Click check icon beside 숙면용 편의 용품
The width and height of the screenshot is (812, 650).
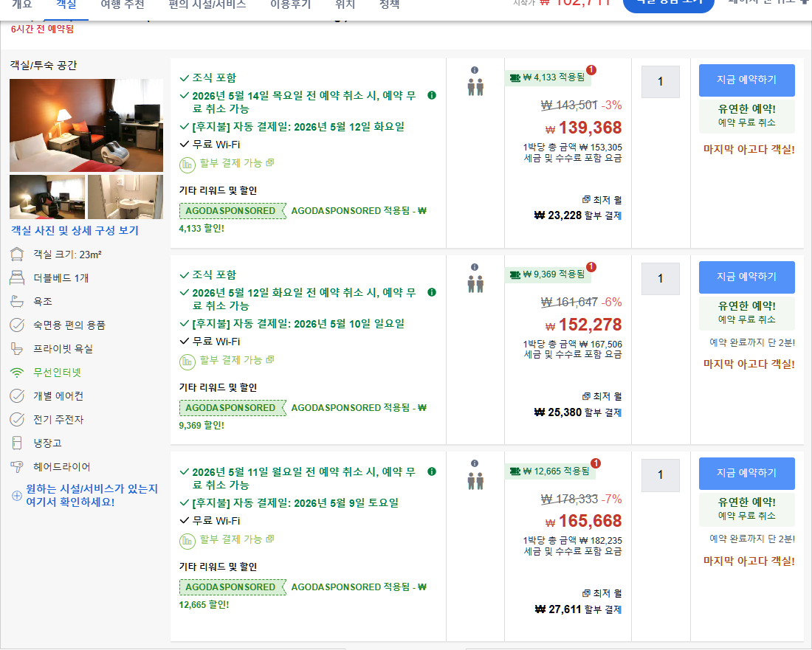pos(17,325)
